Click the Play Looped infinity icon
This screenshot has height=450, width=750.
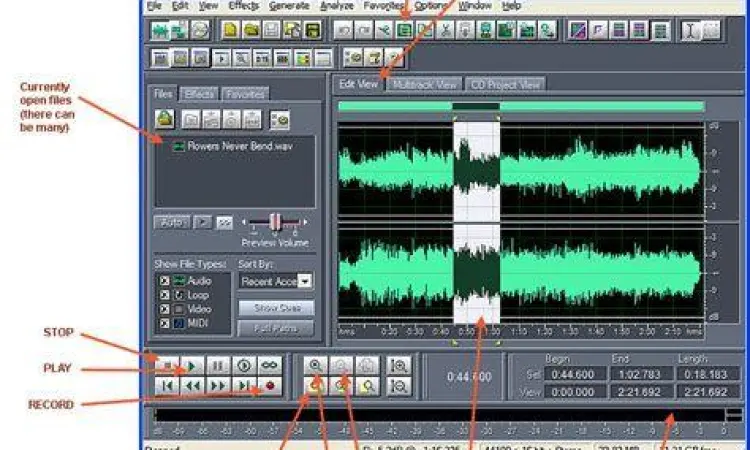pyautogui.click(x=269, y=365)
